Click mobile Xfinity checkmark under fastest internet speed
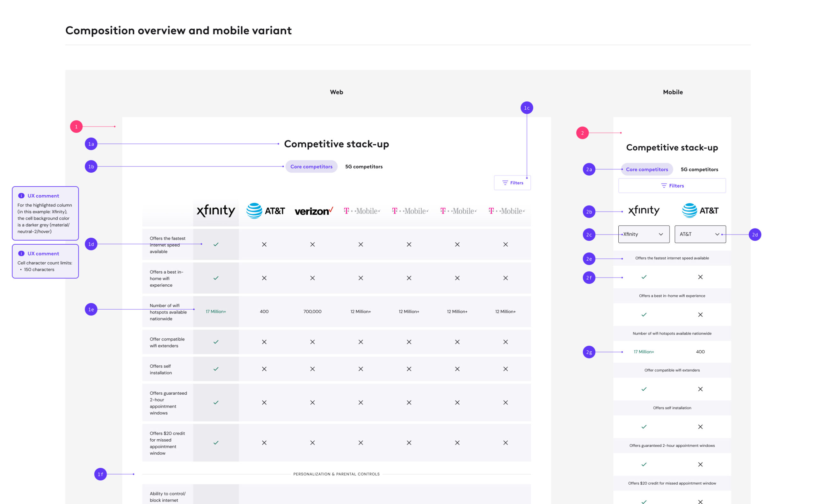816x504 pixels. [644, 277]
